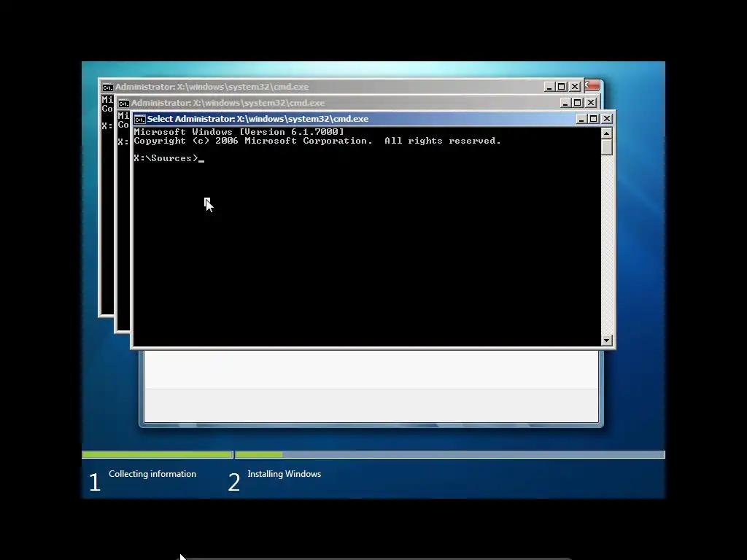This screenshot has height=560, width=747.
Task: Maximize the middle Administrator cmd window
Action: (x=578, y=103)
